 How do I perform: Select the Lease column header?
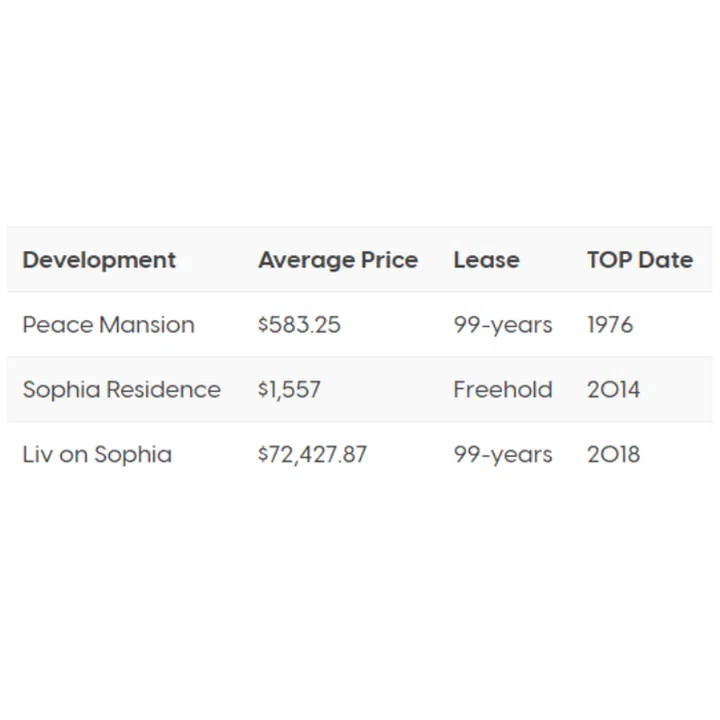[486, 260]
